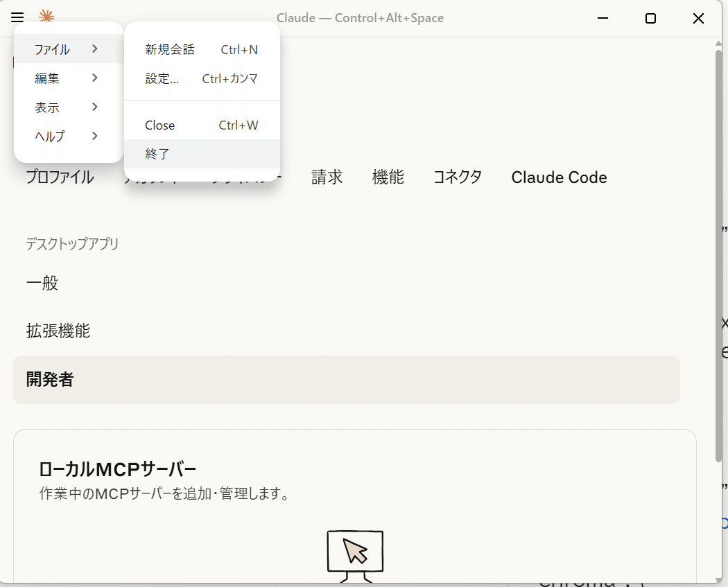Select the 開発者 settings section
This screenshot has height=587, width=728.
click(49, 380)
